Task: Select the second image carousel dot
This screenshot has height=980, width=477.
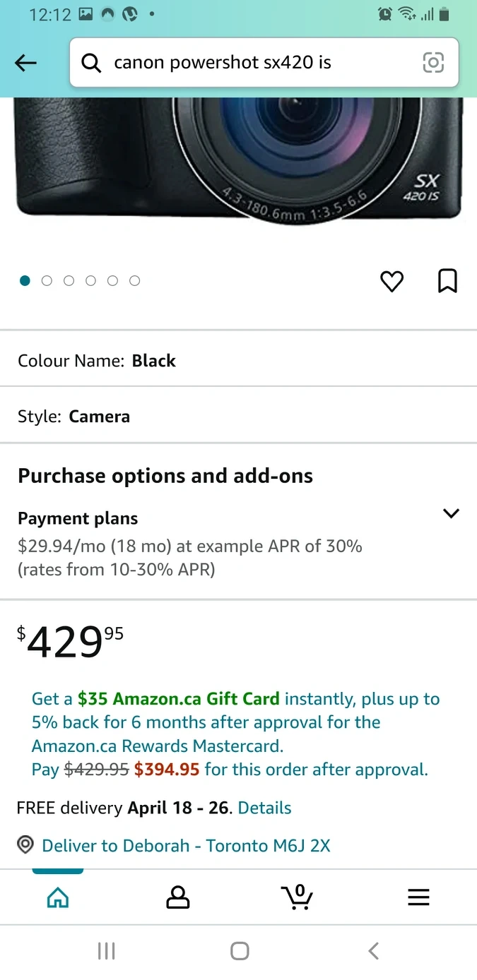Action: (47, 281)
